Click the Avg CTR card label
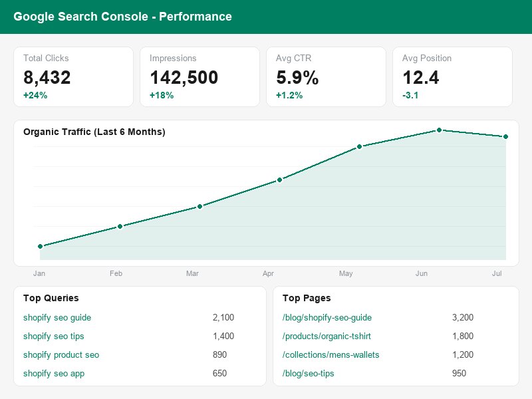532x399 pixels. click(x=293, y=59)
